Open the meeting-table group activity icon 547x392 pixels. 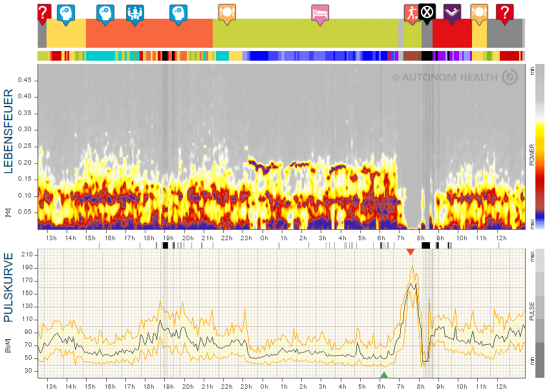click(135, 15)
